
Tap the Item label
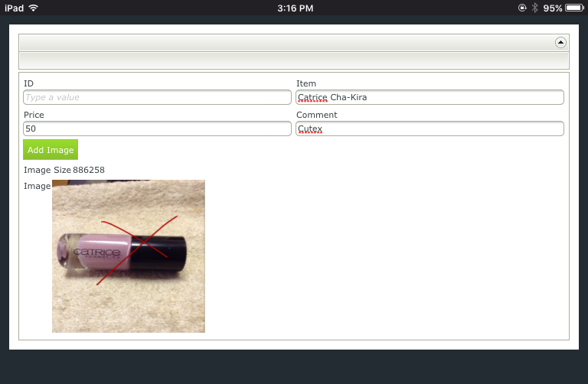306,83
